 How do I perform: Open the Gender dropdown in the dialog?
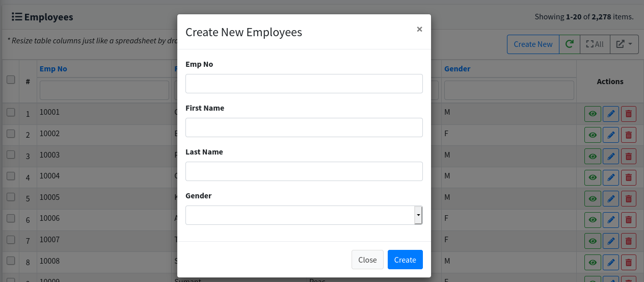click(x=304, y=215)
